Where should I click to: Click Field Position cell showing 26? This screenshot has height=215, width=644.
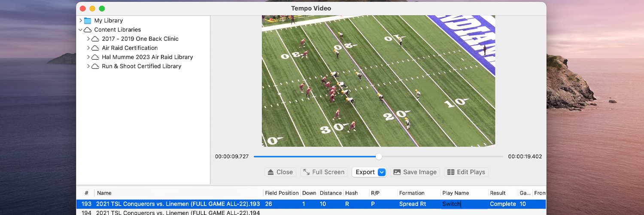(269, 204)
